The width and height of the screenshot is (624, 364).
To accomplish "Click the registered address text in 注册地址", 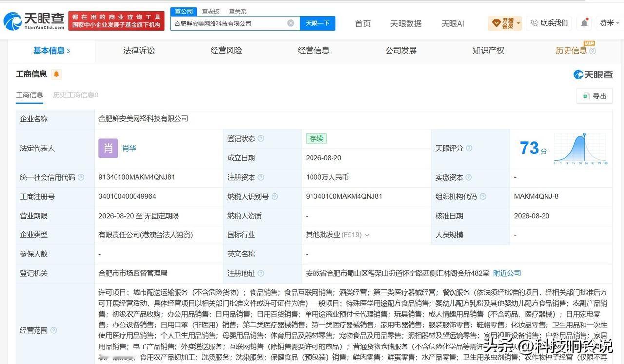I will [x=397, y=274].
